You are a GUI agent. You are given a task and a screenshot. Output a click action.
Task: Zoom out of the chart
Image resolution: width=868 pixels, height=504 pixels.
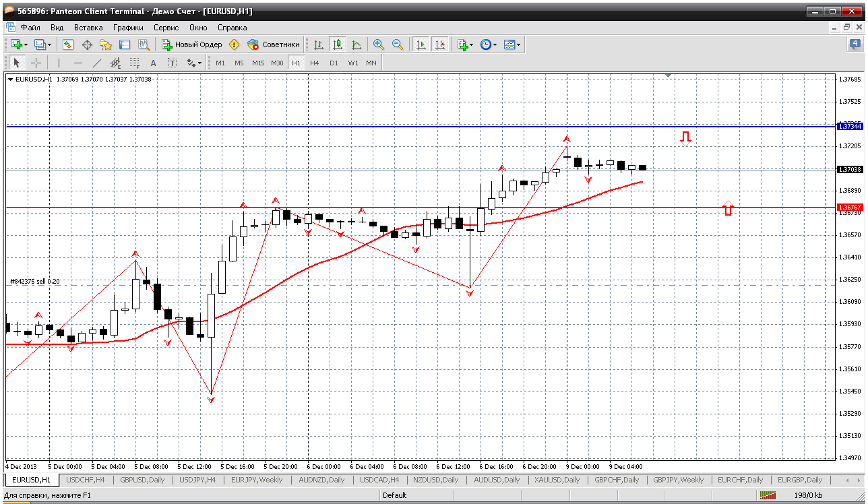(x=398, y=44)
